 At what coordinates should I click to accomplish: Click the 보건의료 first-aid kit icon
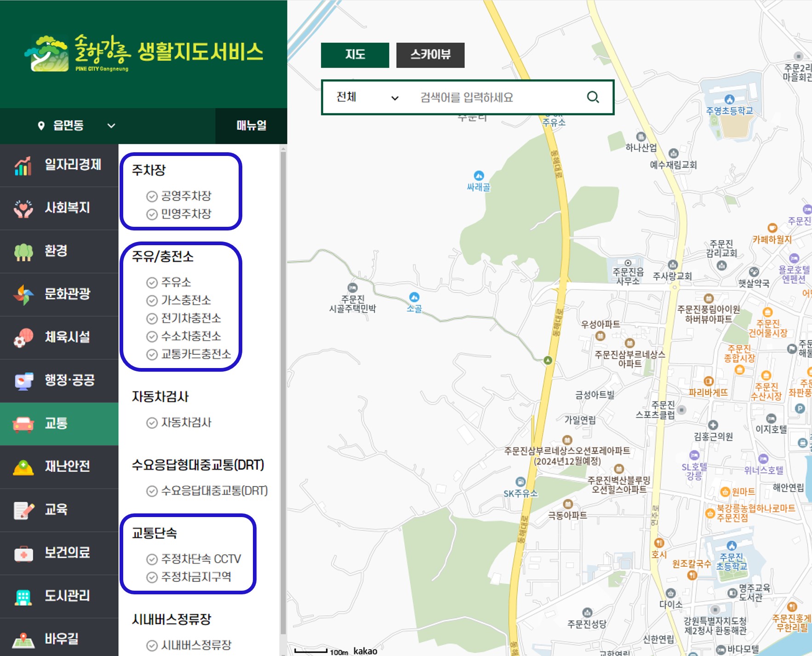23,553
